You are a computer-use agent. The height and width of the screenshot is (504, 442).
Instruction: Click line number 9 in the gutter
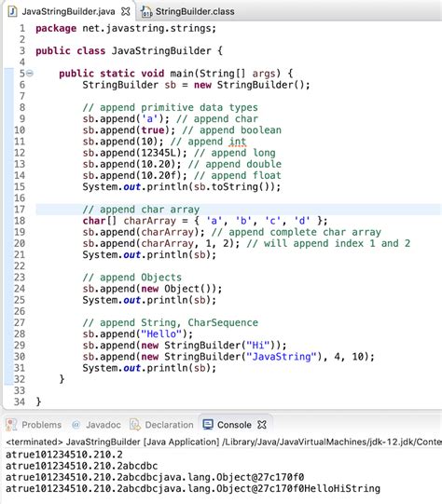pos(21,118)
